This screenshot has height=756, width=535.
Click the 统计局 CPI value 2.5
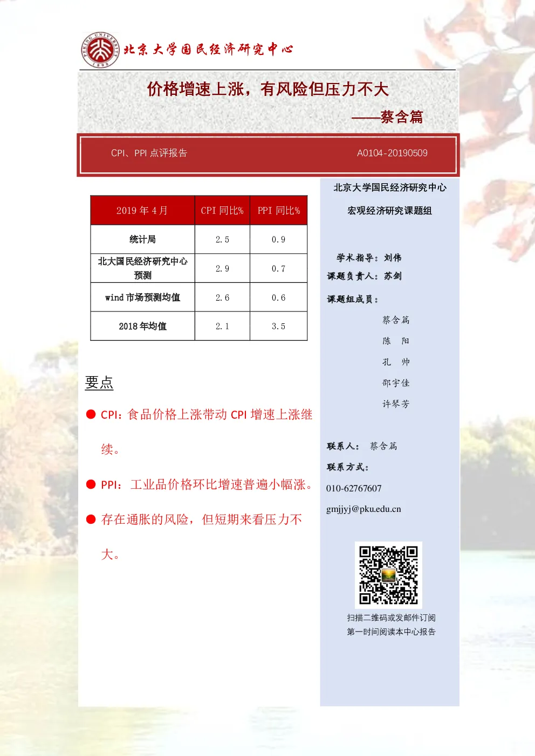point(222,240)
